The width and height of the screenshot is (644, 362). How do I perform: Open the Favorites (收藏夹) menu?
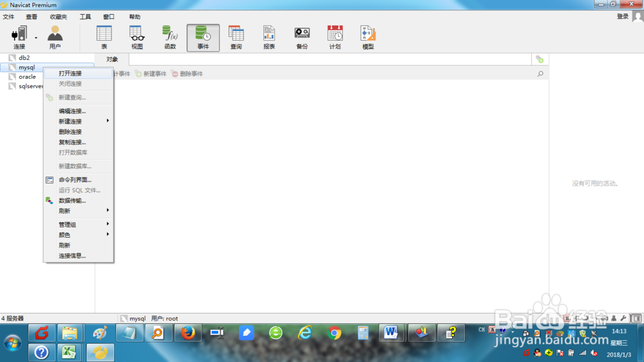pyautogui.click(x=59, y=17)
